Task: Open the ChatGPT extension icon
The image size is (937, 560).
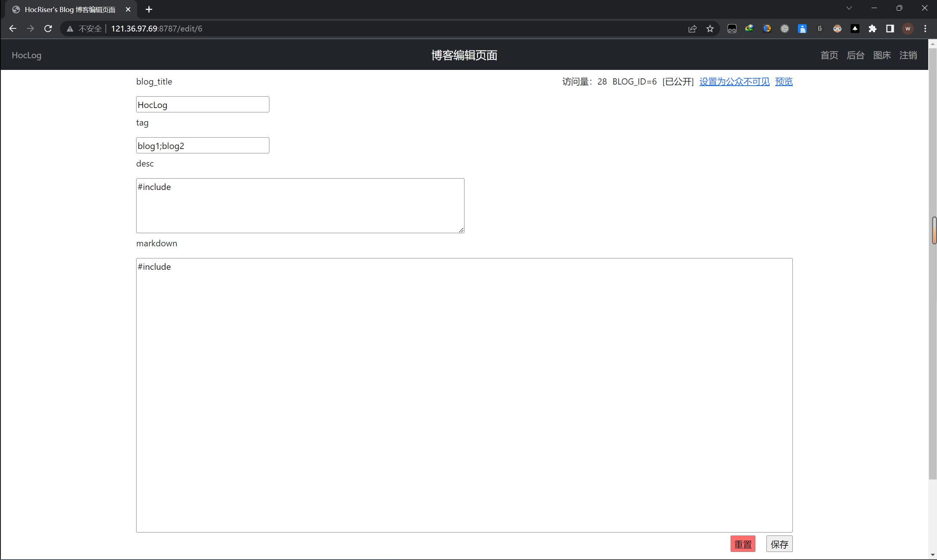Action: click(784, 29)
